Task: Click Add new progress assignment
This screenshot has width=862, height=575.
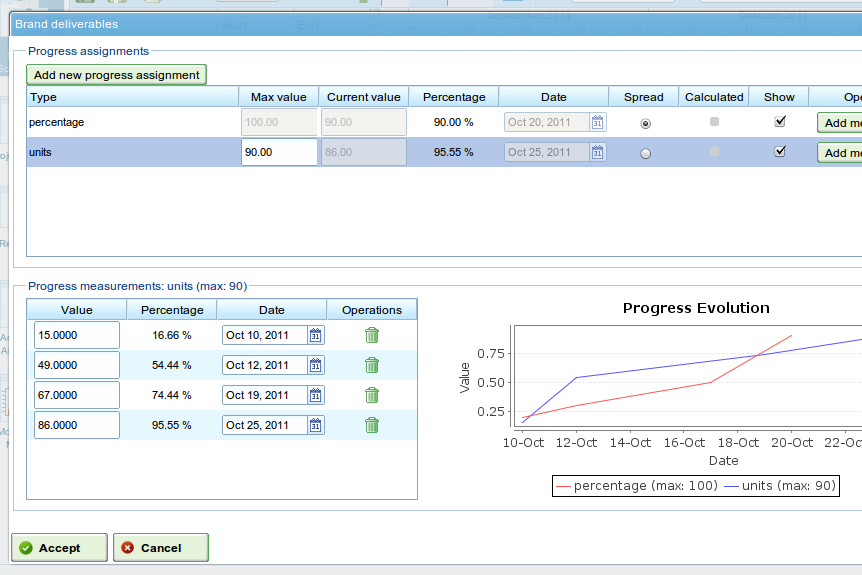Action: click(x=117, y=75)
